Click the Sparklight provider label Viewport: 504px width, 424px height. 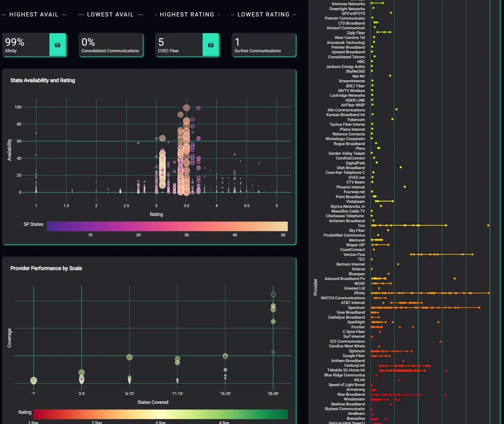356,322
